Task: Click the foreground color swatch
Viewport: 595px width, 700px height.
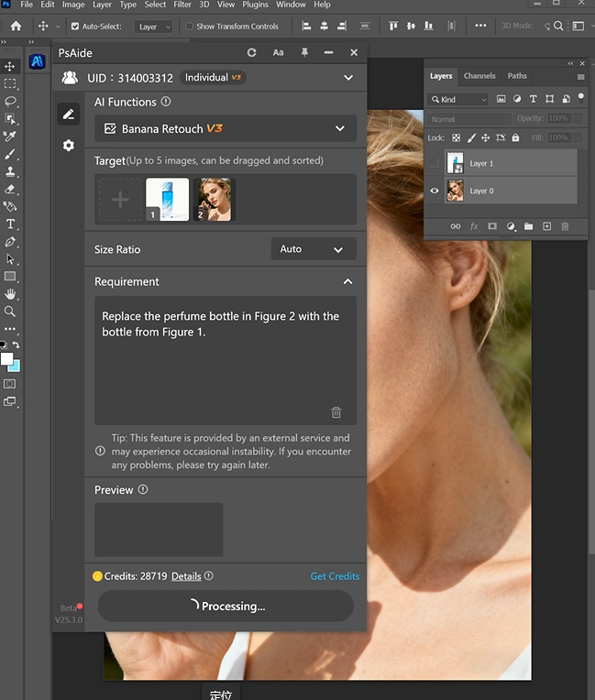Action: (x=6, y=358)
